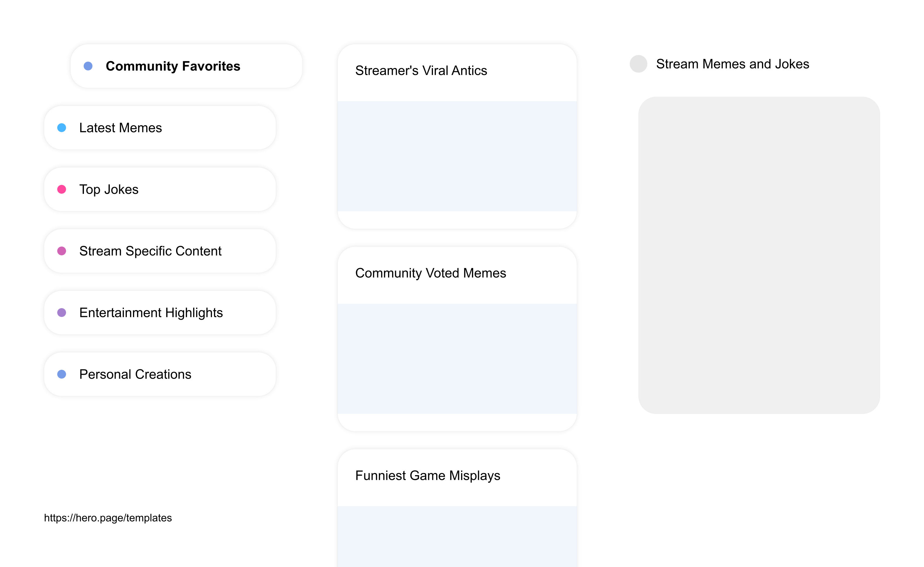Click the Streamer's Viral Antics image placeholder
This screenshot has width=924, height=567.
tap(457, 156)
